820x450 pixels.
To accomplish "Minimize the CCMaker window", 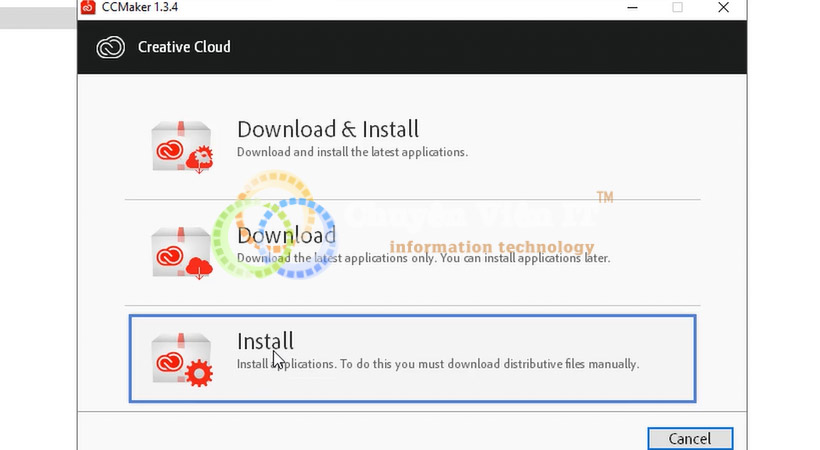I will (632, 7).
